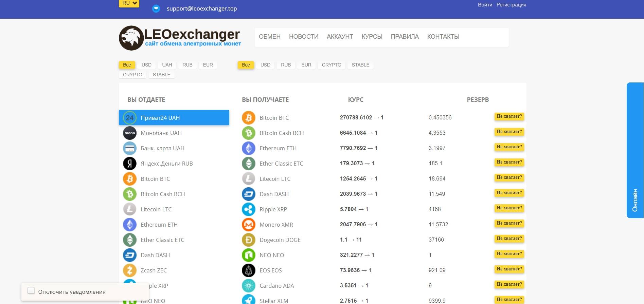644x304 pixels.
Task: Select STABLE filter in receive filters
Action: coord(360,65)
